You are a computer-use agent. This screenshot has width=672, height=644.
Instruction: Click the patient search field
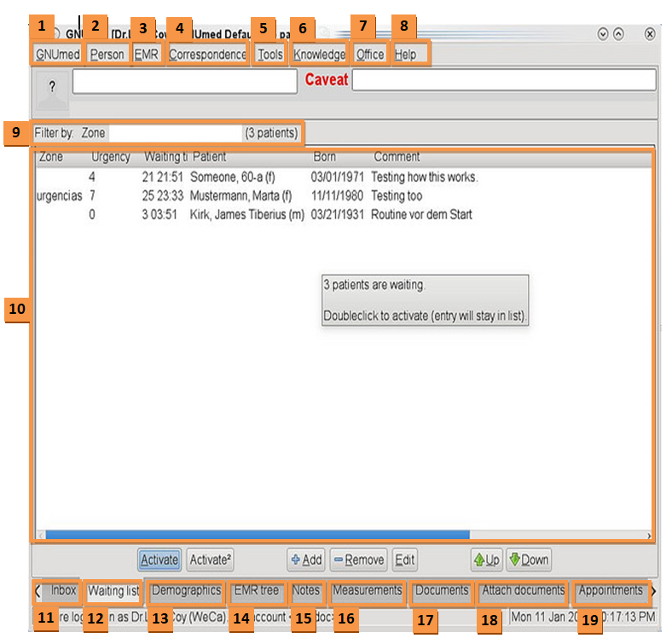[184, 81]
